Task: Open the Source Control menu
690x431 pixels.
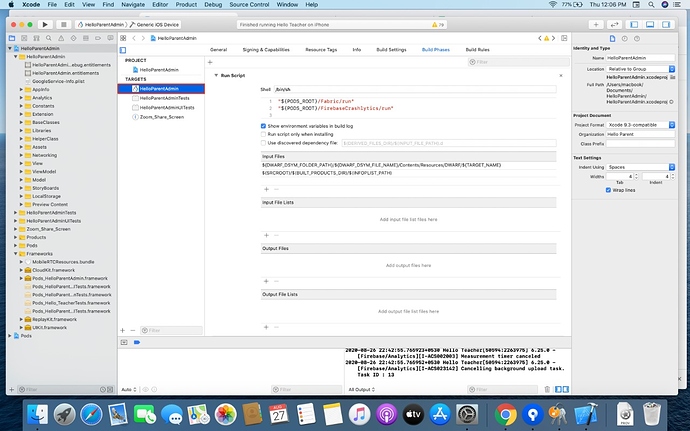Action: 249,4
